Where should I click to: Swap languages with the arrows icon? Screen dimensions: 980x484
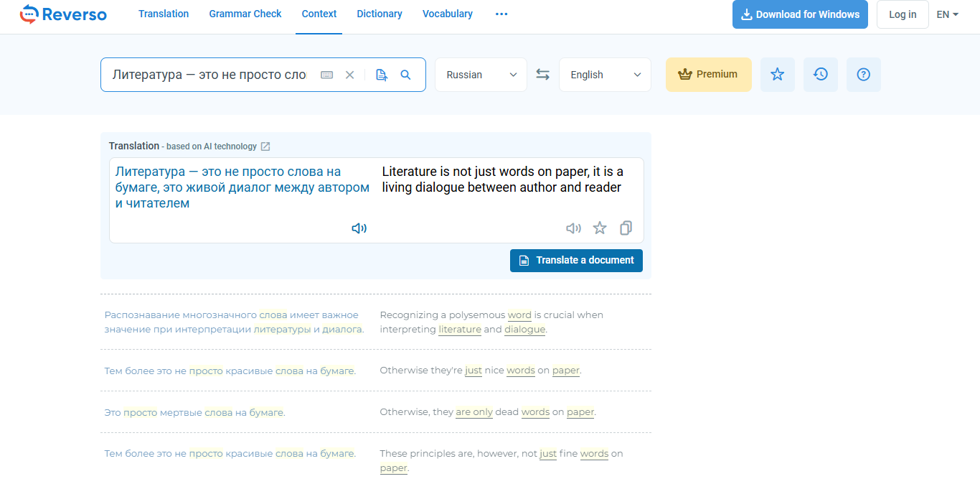pyautogui.click(x=543, y=75)
